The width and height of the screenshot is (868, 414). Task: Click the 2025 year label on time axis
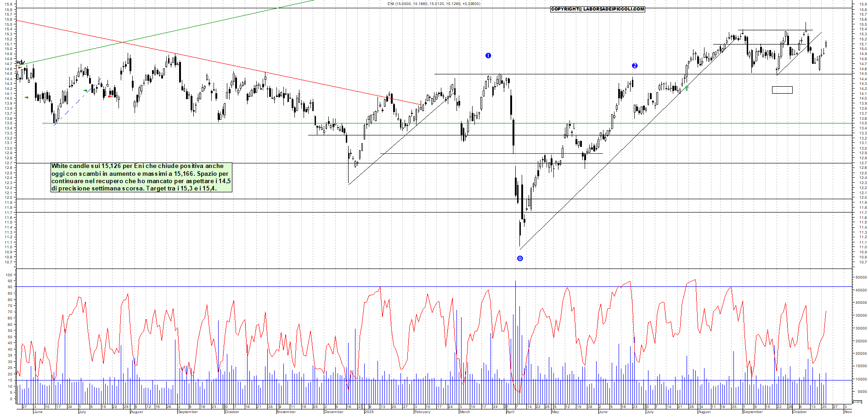pyautogui.click(x=369, y=412)
